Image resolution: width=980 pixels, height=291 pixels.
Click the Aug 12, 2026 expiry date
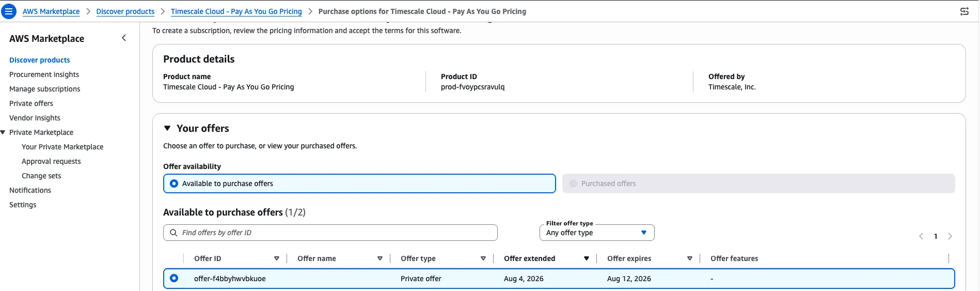pos(629,279)
